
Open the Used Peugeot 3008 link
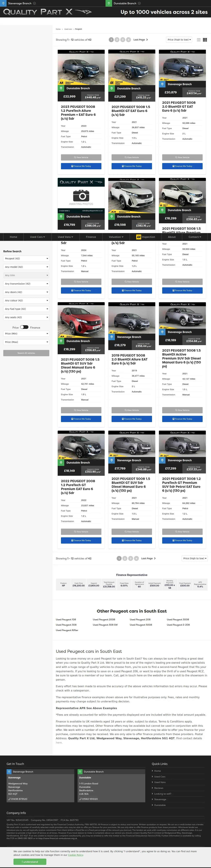pyautogui.click(x=178, y=619)
